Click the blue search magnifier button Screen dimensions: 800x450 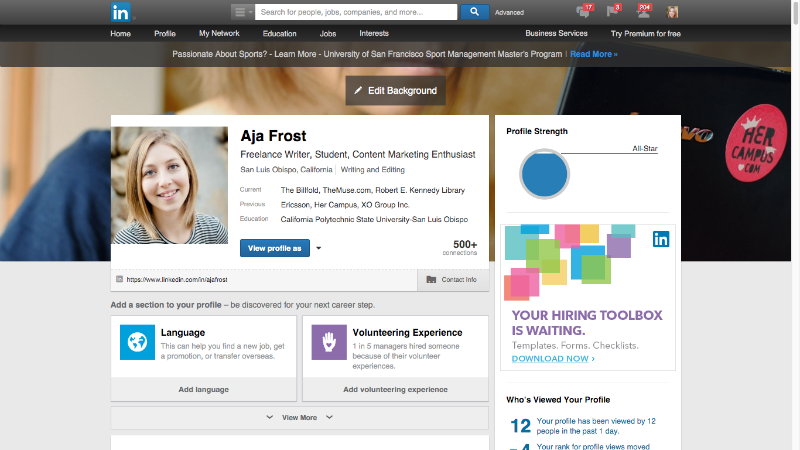pos(474,12)
